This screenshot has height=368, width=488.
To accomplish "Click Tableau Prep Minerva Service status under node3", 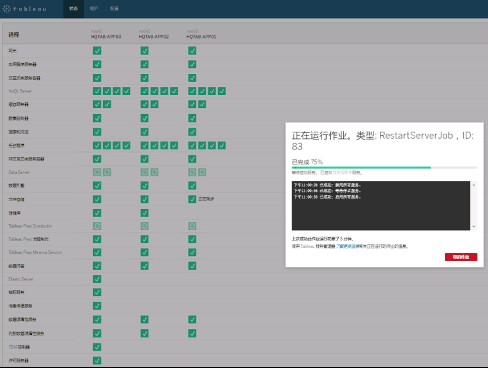I will point(192,252).
